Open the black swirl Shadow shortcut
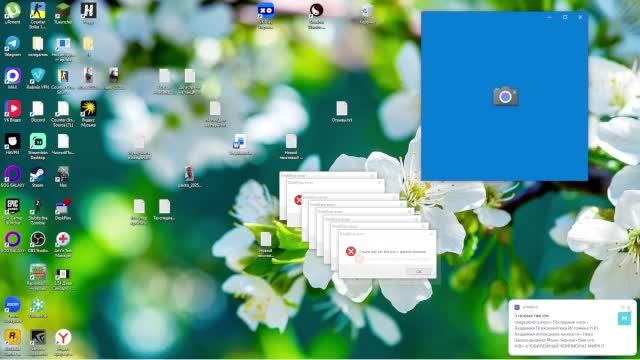Image resolution: width=640 pixels, height=360 pixels. click(x=316, y=11)
